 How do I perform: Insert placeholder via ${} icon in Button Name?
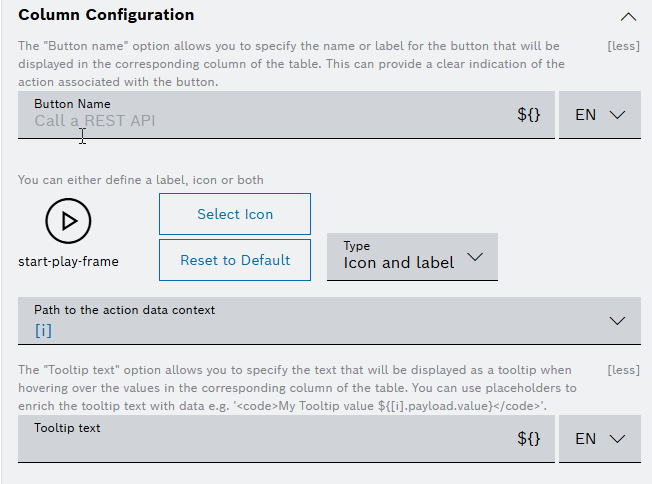tap(529, 114)
